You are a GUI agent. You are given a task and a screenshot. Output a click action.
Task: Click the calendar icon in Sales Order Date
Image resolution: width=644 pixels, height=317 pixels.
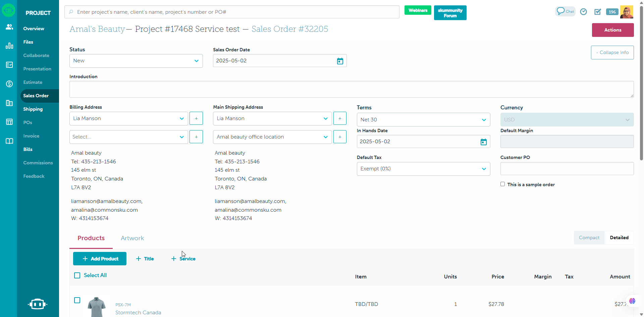click(x=340, y=61)
